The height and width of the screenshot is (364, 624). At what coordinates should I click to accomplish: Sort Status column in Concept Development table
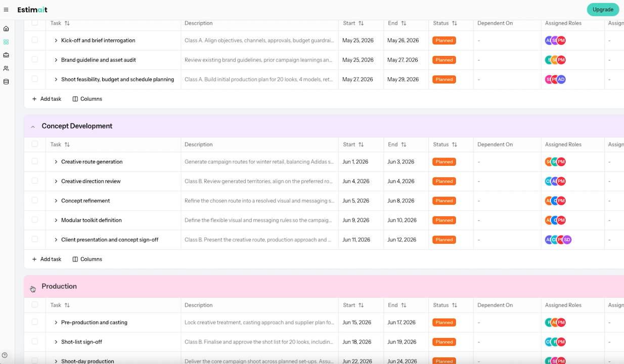(x=455, y=145)
